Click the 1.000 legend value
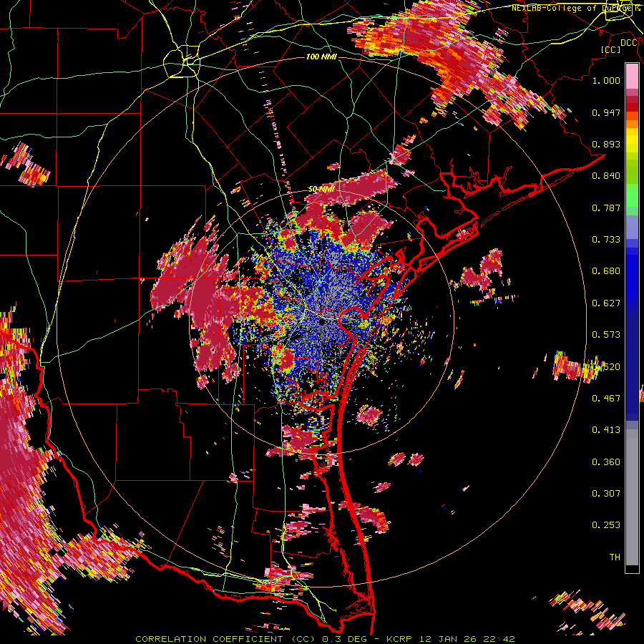This screenshot has height=644, width=644. click(606, 80)
